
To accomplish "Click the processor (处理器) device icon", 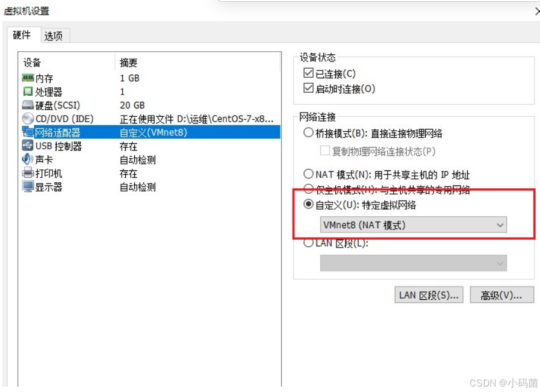I will (x=28, y=92).
